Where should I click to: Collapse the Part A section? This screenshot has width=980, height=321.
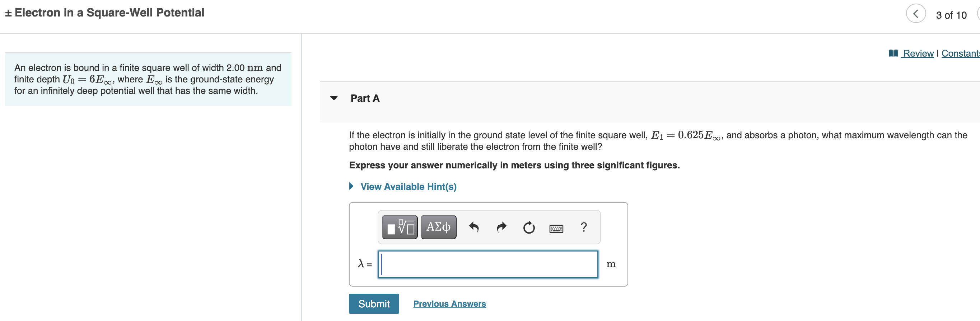(x=333, y=98)
